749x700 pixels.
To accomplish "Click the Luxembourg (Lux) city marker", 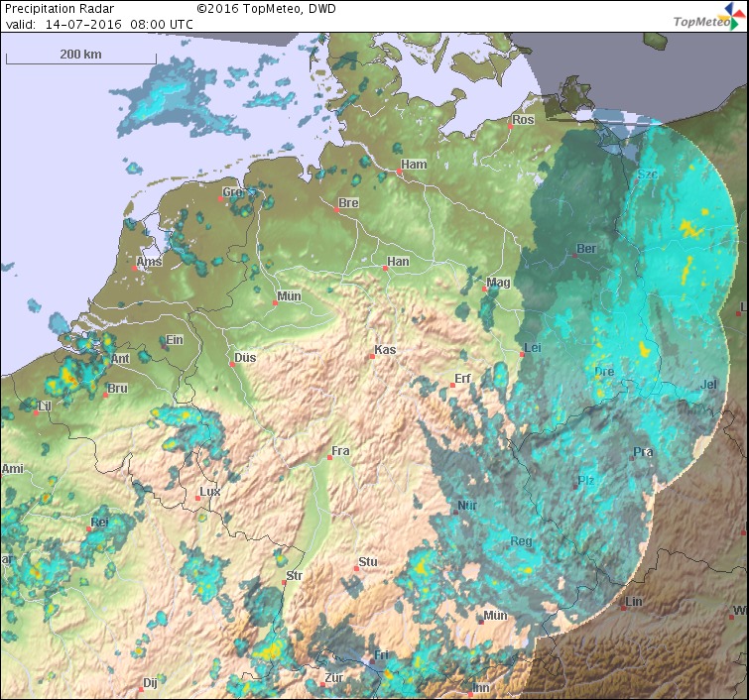I will point(197,499).
